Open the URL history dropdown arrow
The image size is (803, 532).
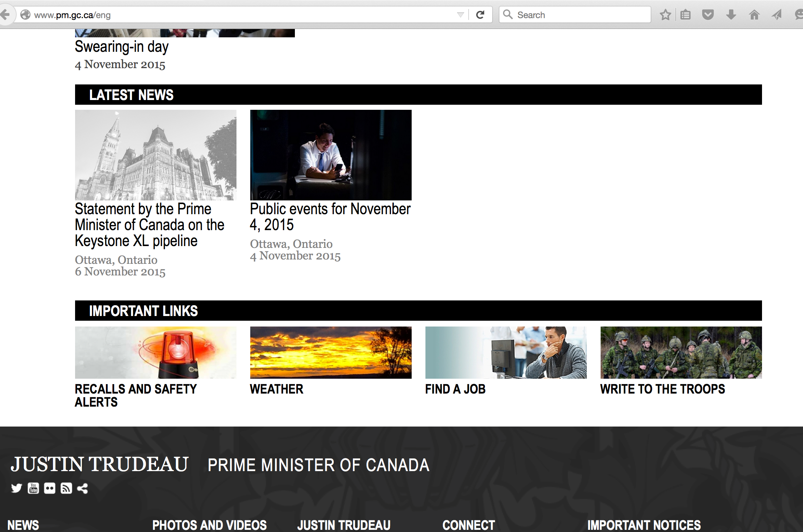tap(460, 15)
